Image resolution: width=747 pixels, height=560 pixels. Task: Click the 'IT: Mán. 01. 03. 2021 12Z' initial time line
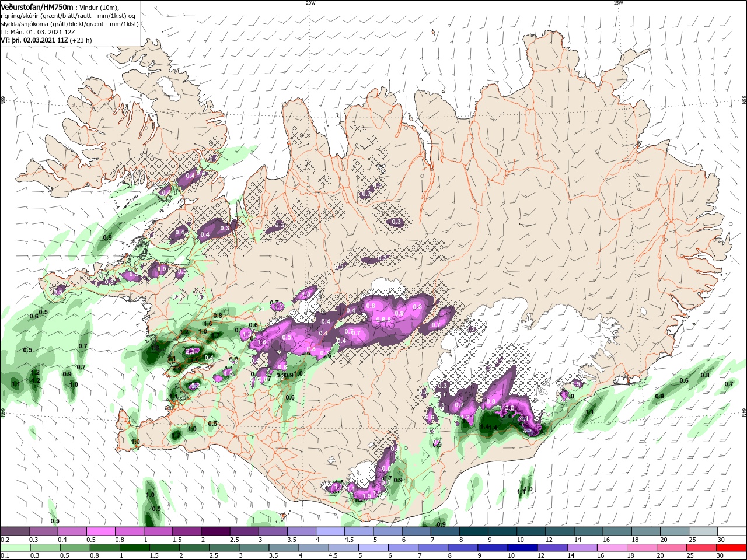tap(37, 32)
